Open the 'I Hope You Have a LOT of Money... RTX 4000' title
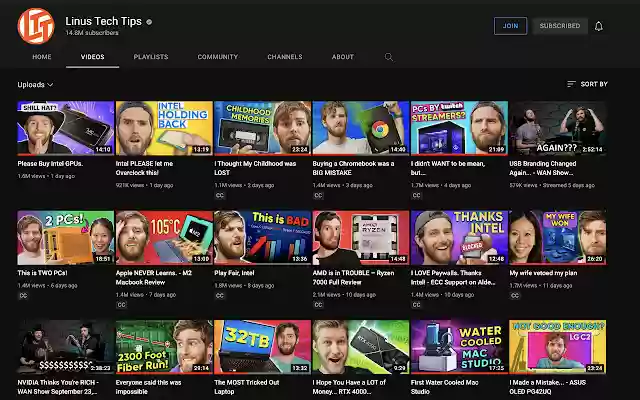The width and height of the screenshot is (640, 400). coord(349,387)
